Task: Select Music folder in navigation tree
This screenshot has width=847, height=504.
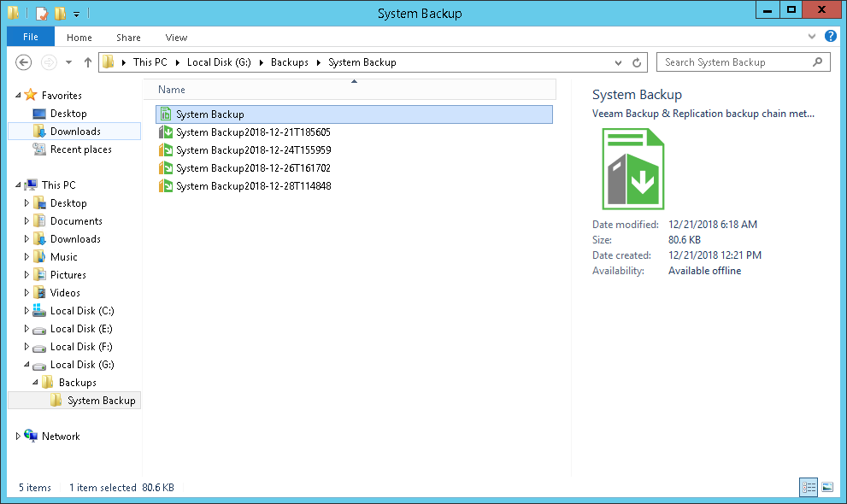Action: (x=63, y=257)
